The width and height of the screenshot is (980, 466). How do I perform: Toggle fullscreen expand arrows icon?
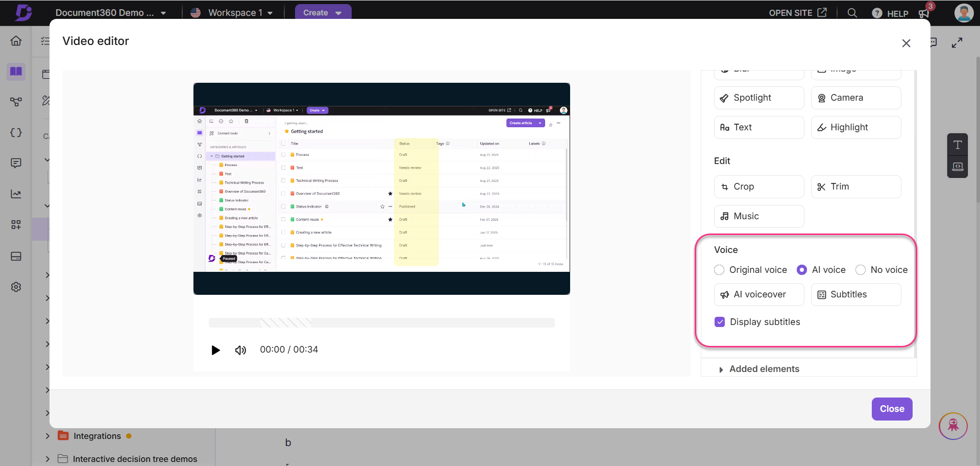tap(957, 43)
